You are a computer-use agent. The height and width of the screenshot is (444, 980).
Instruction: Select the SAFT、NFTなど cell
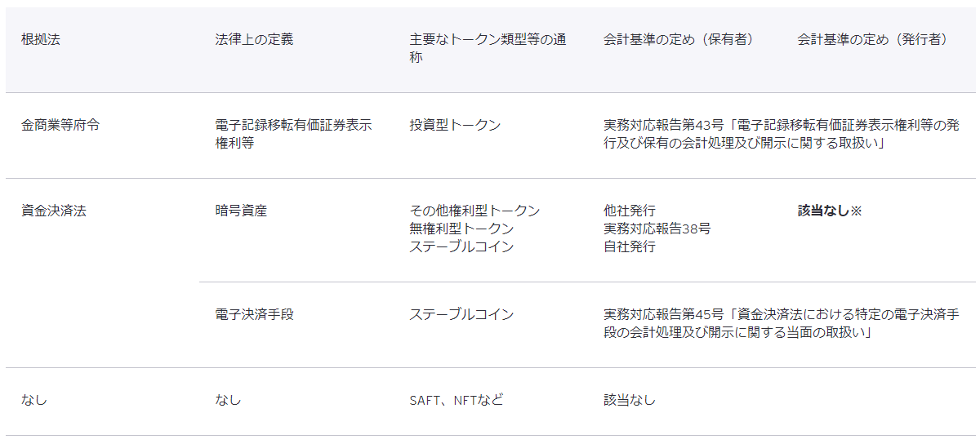point(457,401)
